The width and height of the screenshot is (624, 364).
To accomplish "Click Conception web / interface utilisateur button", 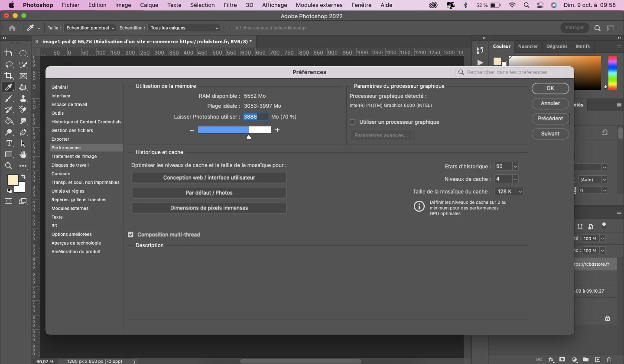I will [x=209, y=178].
